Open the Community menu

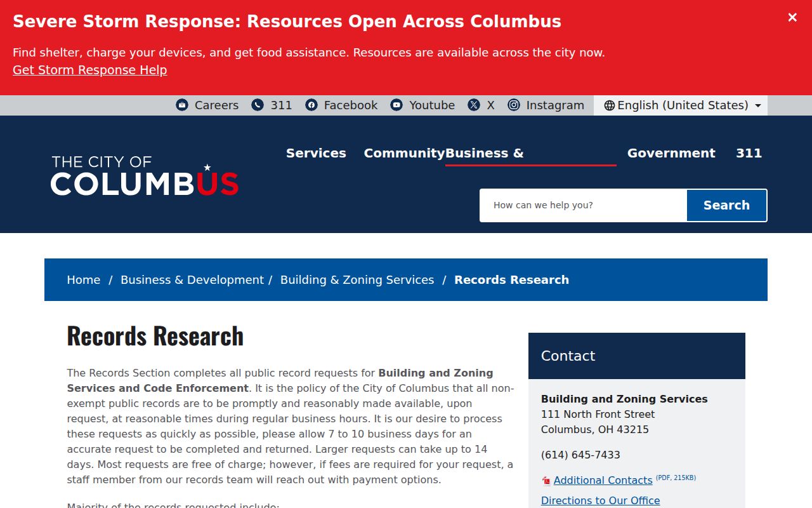click(x=405, y=153)
